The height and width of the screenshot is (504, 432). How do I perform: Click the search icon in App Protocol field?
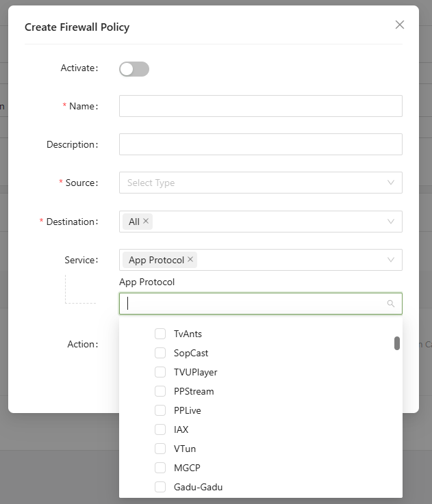(391, 304)
